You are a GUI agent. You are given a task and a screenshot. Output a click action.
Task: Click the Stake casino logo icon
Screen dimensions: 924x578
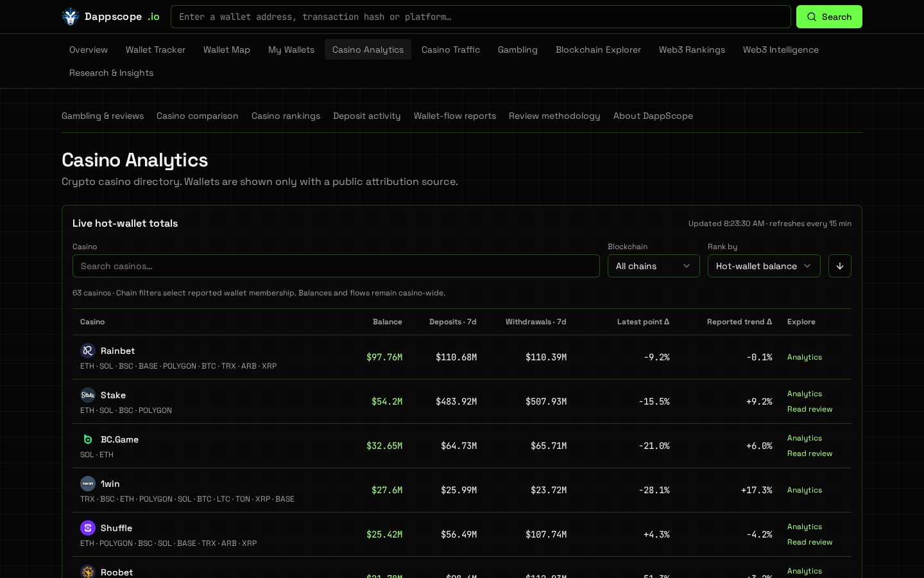point(88,395)
